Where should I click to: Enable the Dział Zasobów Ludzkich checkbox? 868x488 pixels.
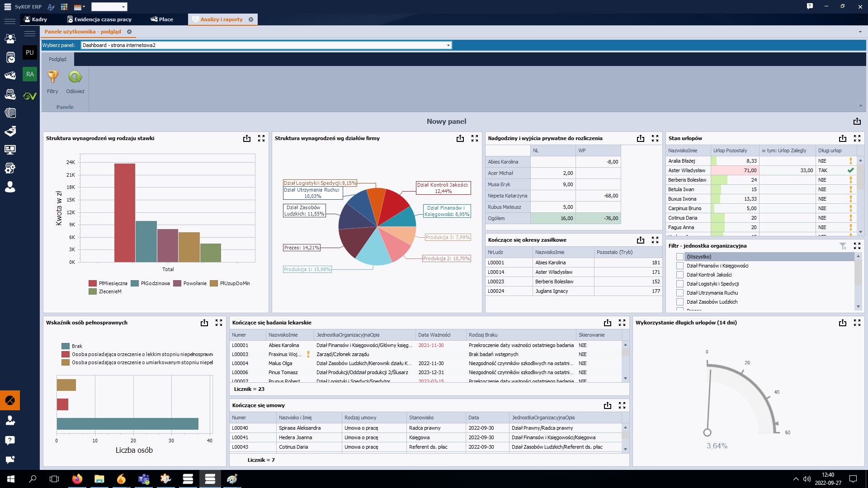[x=679, y=302]
